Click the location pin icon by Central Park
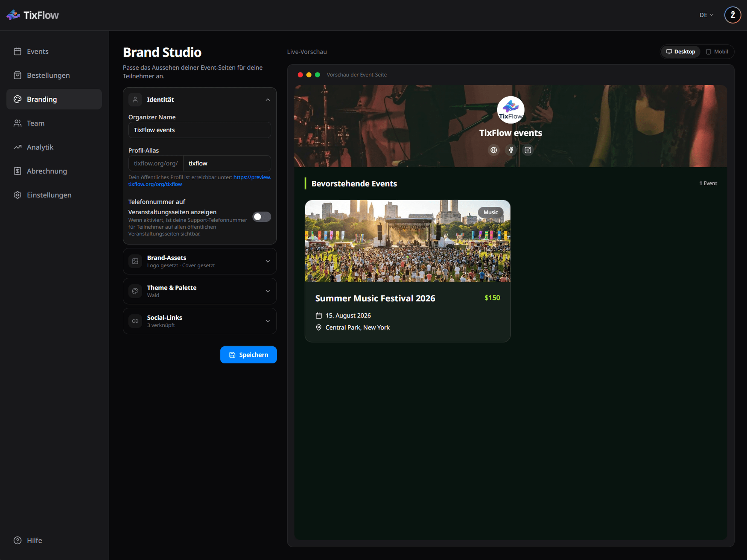This screenshot has width=747, height=560. 319,328
